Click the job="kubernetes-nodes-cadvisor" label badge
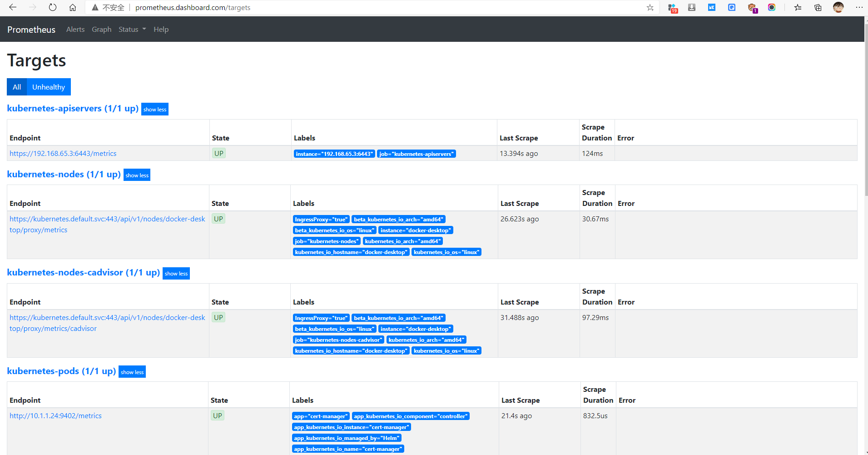The height and width of the screenshot is (455, 868). 338,340
